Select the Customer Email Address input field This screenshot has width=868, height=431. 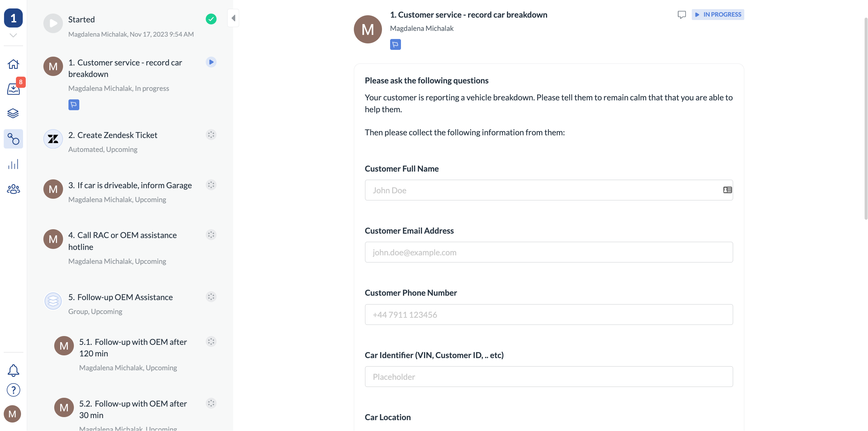(549, 252)
